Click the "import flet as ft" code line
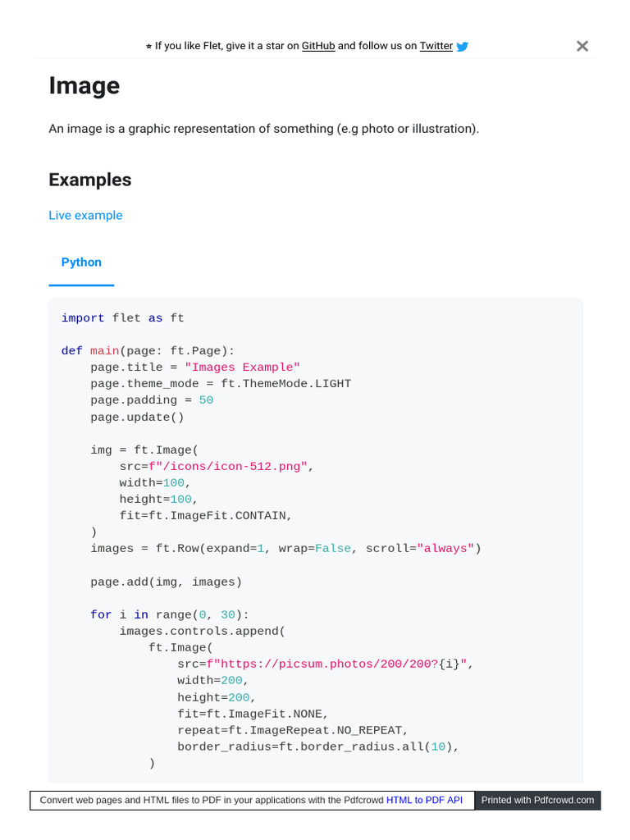 (123, 318)
